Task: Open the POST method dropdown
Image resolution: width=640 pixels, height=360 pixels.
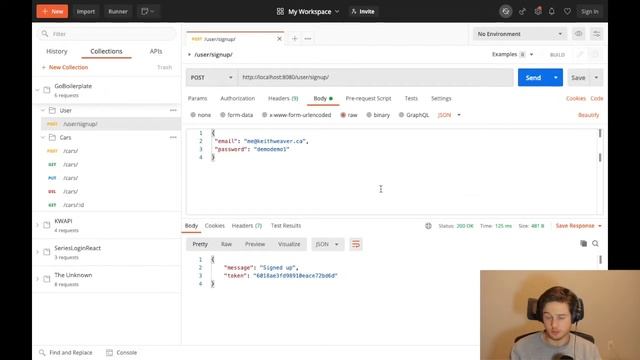Action: pos(211,78)
